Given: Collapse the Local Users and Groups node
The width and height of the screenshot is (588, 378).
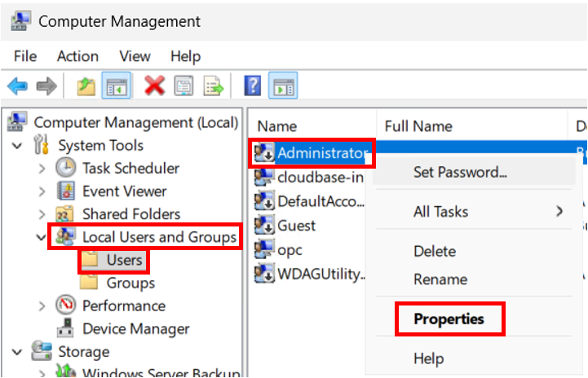Looking at the screenshot, I should (x=42, y=237).
